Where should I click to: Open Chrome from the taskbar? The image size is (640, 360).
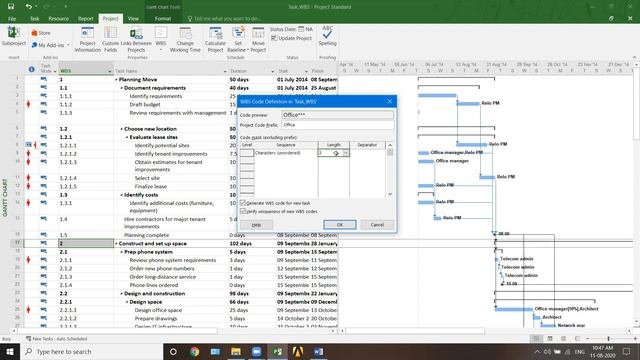click(x=195, y=351)
